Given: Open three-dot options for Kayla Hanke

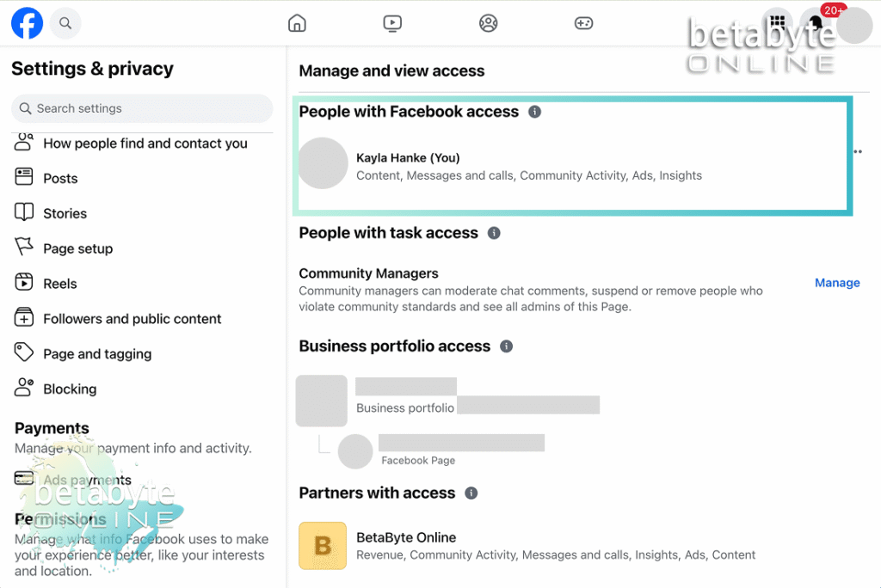Looking at the screenshot, I should [x=857, y=152].
